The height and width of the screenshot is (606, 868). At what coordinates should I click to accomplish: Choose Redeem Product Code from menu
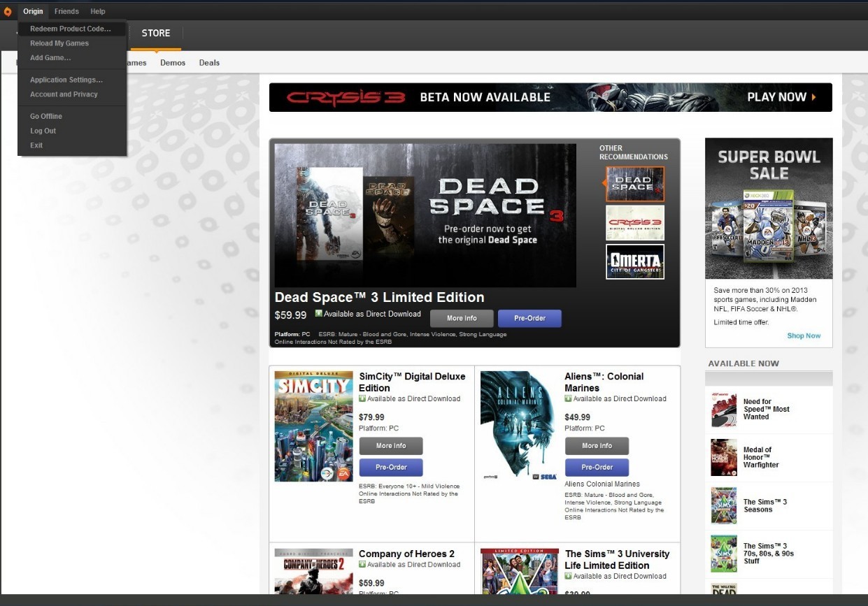tap(71, 29)
